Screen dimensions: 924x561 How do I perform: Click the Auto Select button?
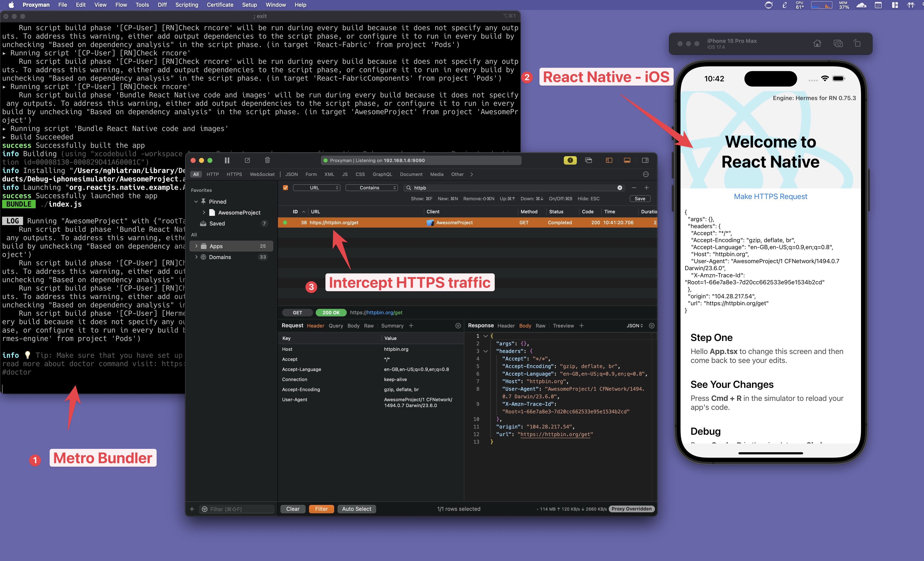click(x=356, y=509)
